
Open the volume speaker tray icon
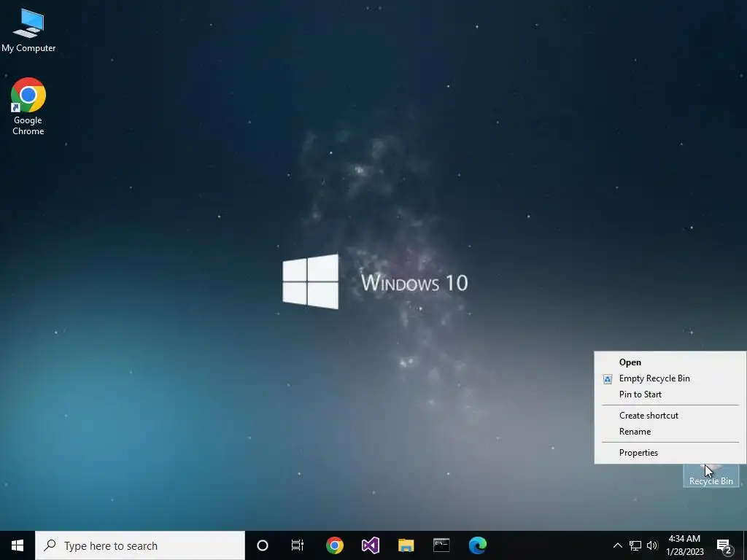[652, 545]
